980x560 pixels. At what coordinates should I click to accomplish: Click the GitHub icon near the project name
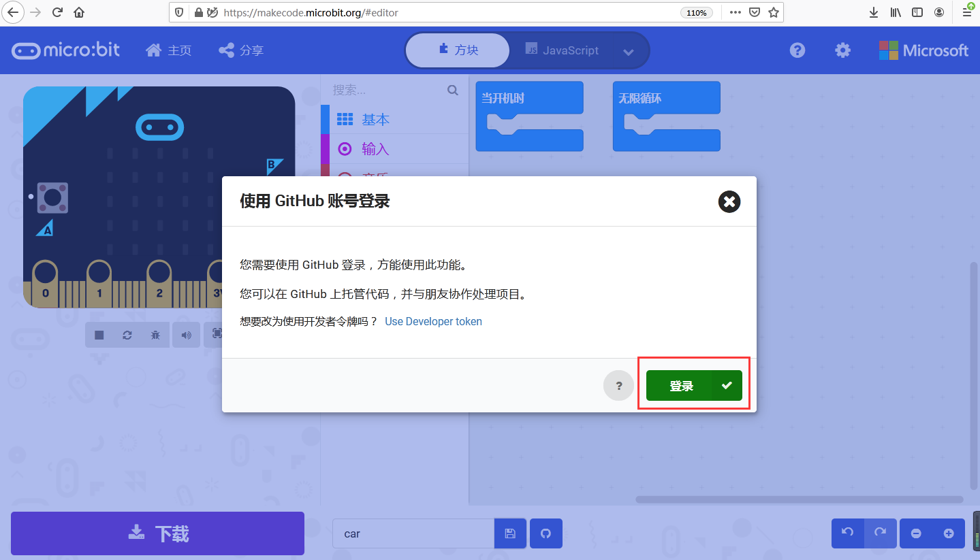click(546, 533)
